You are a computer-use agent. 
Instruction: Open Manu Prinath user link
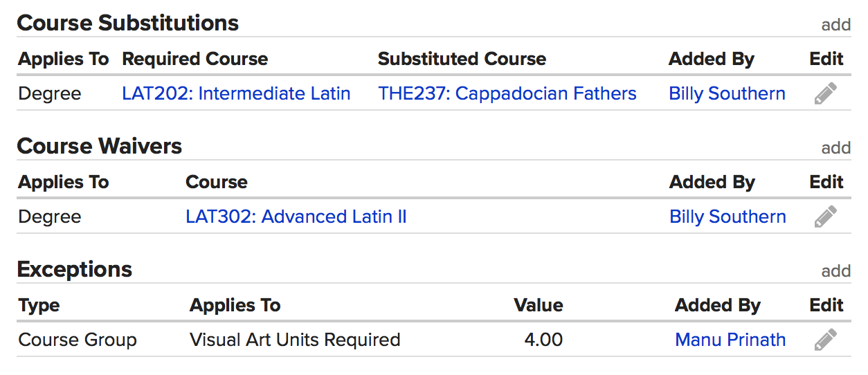[730, 340]
